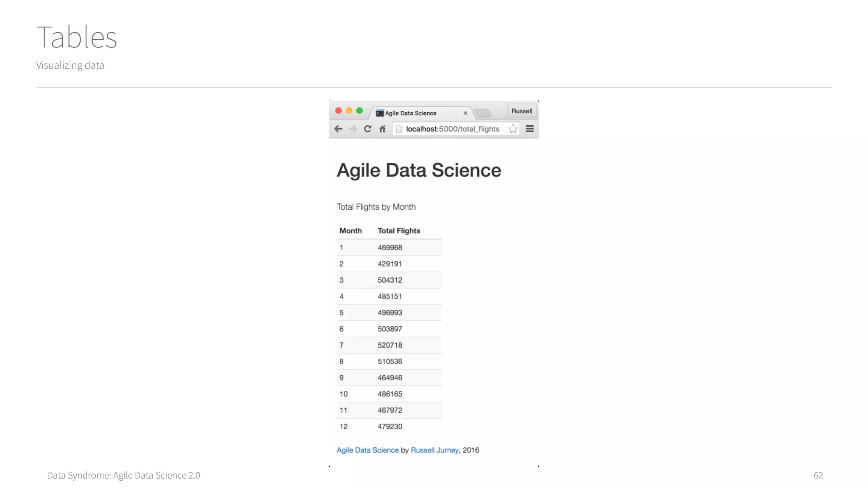
Task: Click the Russell profile button
Action: [x=522, y=111]
